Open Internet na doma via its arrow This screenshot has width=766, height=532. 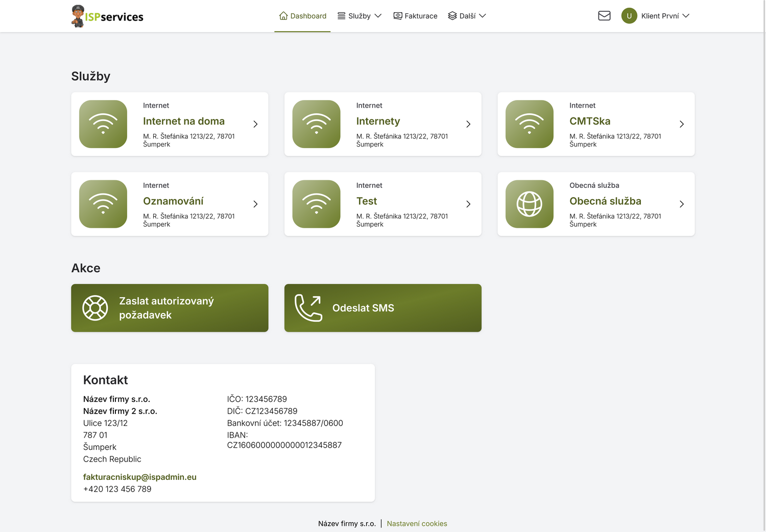(x=255, y=124)
